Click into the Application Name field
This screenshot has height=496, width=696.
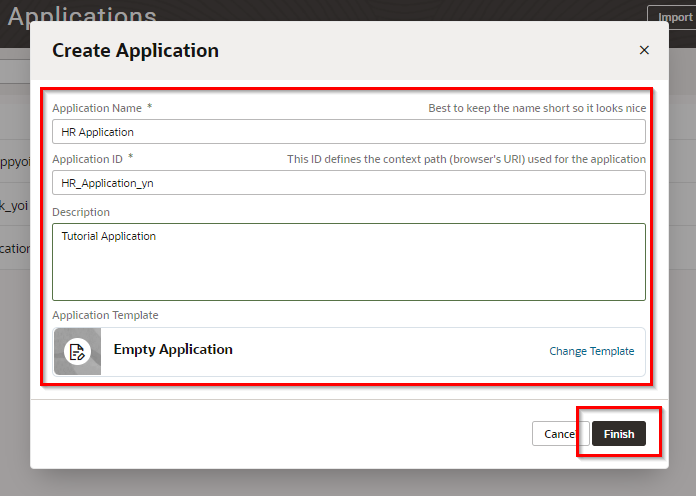click(348, 132)
